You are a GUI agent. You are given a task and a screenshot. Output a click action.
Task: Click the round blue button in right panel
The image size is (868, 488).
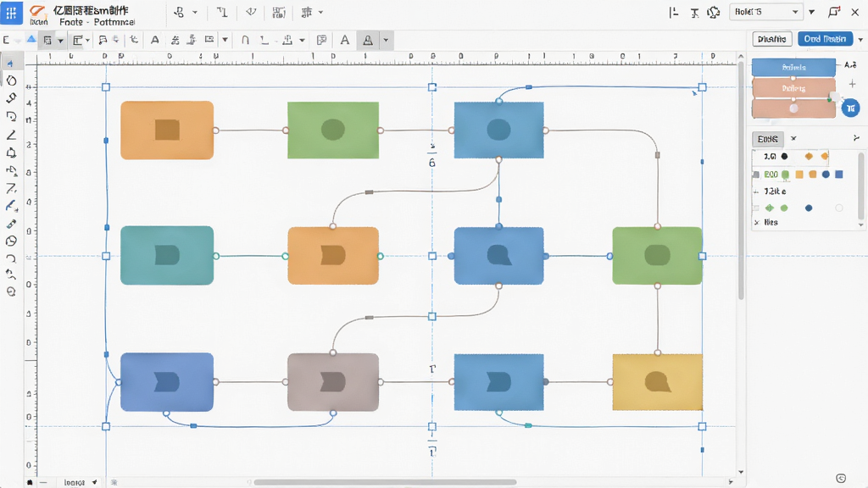pyautogui.click(x=850, y=108)
